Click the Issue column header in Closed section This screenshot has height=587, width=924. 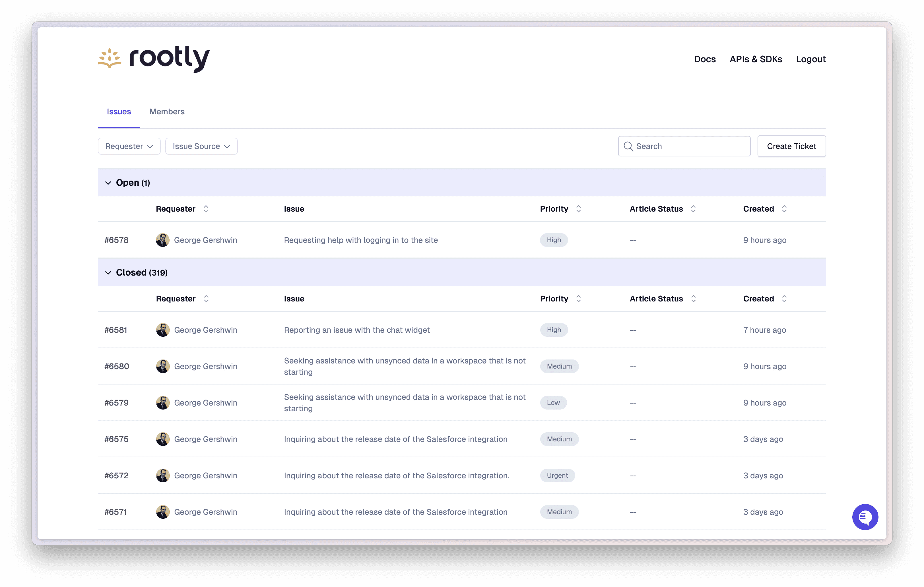coord(294,299)
